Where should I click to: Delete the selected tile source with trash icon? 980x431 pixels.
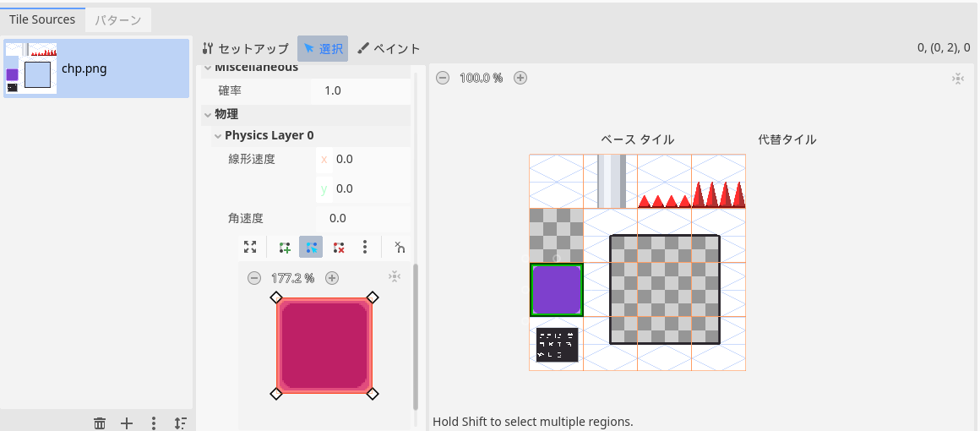pos(100,423)
